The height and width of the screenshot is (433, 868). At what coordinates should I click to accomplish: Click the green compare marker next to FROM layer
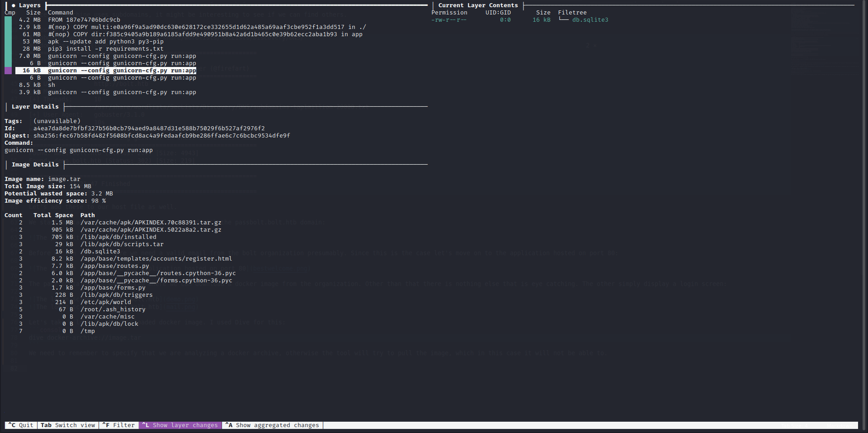coord(8,19)
